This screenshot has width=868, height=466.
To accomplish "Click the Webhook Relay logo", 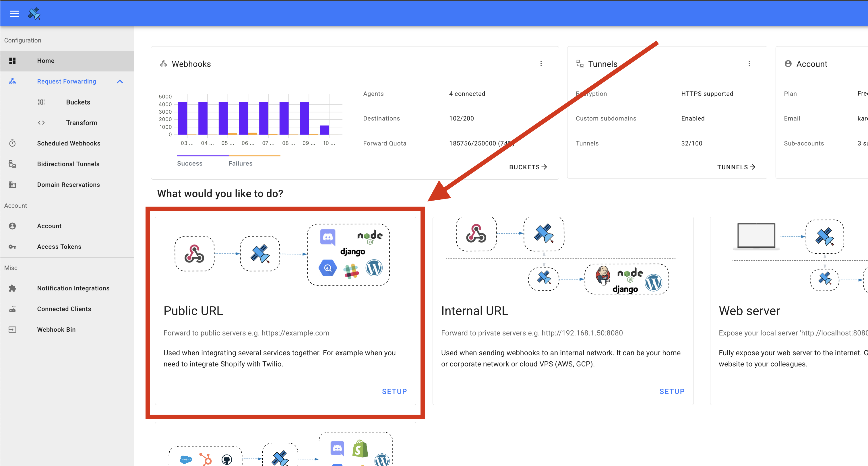I will click(34, 13).
